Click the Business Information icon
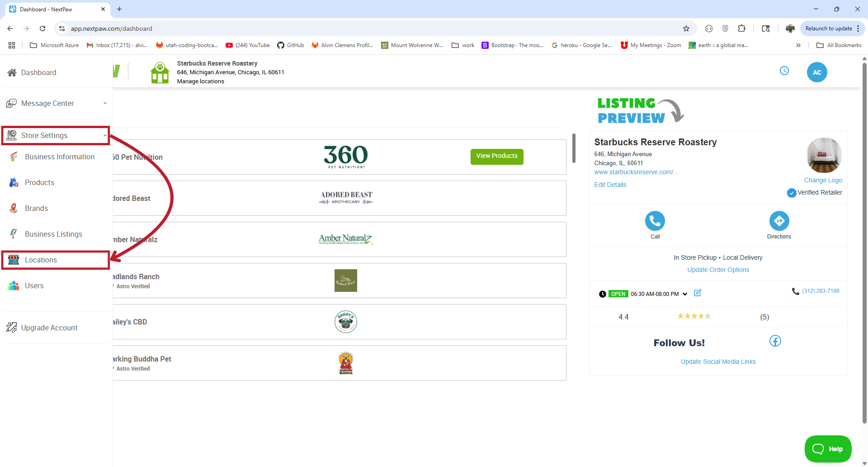Viewport: 868px width, 467px height. [x=14, y=157]
